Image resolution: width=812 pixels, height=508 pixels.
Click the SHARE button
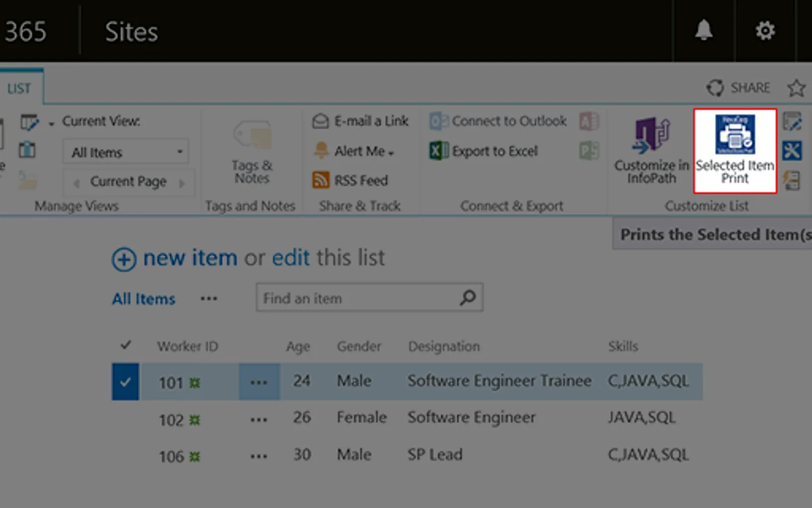click(x=738, y=88)
